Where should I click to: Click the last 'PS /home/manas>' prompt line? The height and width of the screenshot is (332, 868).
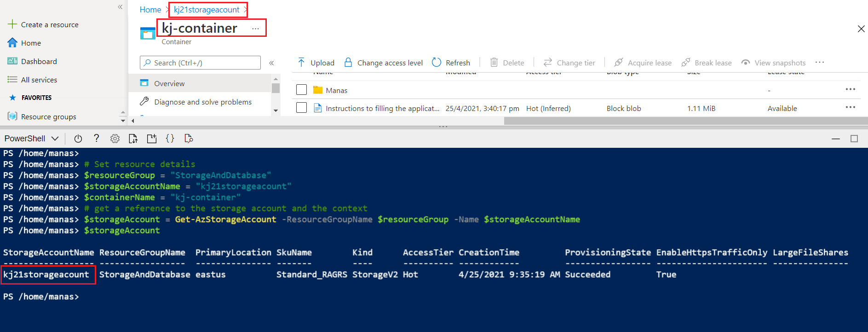click(x=41, y=297)
